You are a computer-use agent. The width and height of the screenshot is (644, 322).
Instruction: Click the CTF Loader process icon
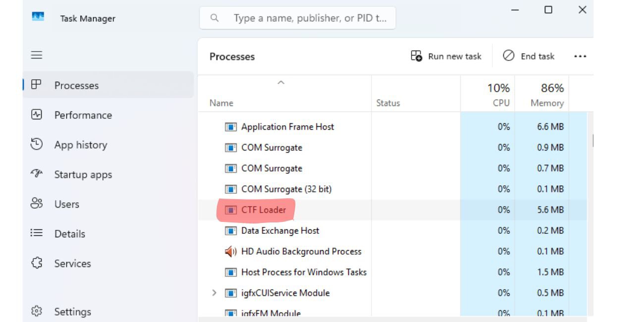(230, 210)
